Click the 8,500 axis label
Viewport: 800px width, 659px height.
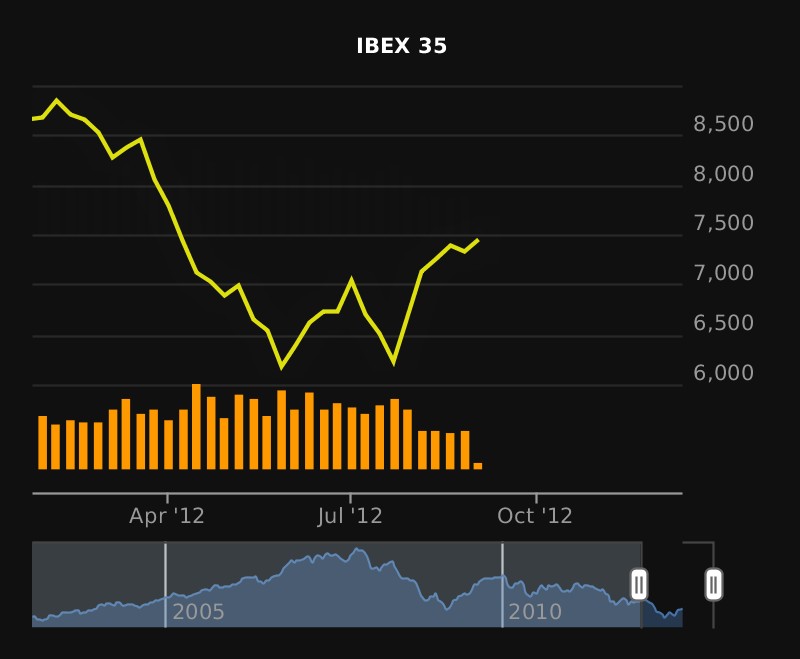[x=723, y=124]
